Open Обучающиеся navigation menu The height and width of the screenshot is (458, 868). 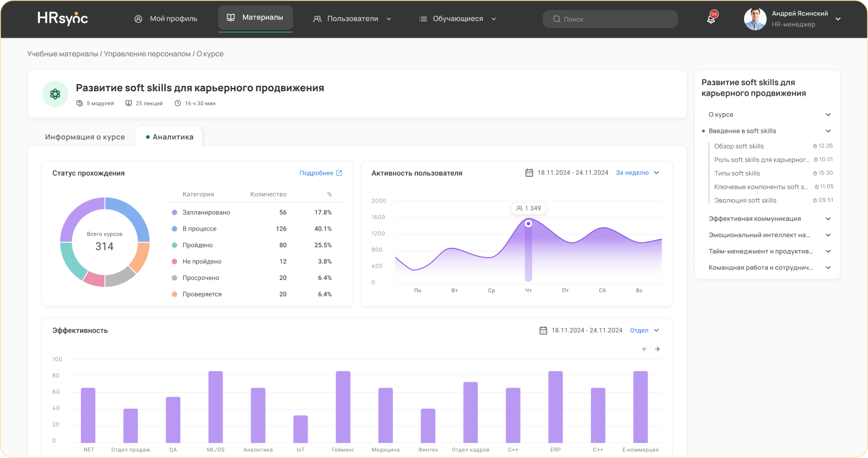point(458,19)
